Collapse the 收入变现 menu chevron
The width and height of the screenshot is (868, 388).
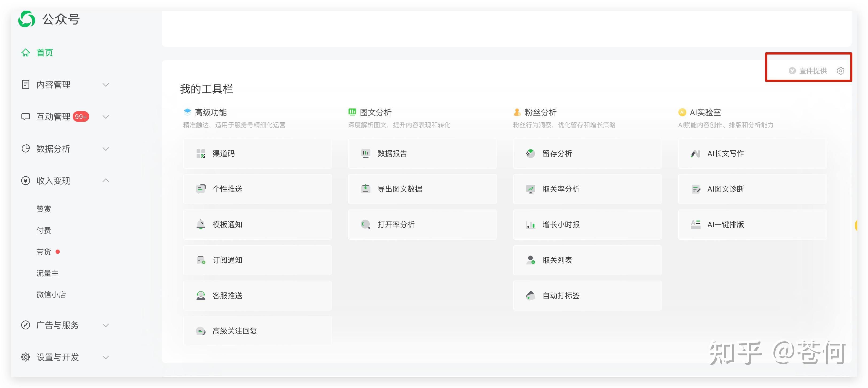point(106,181)
